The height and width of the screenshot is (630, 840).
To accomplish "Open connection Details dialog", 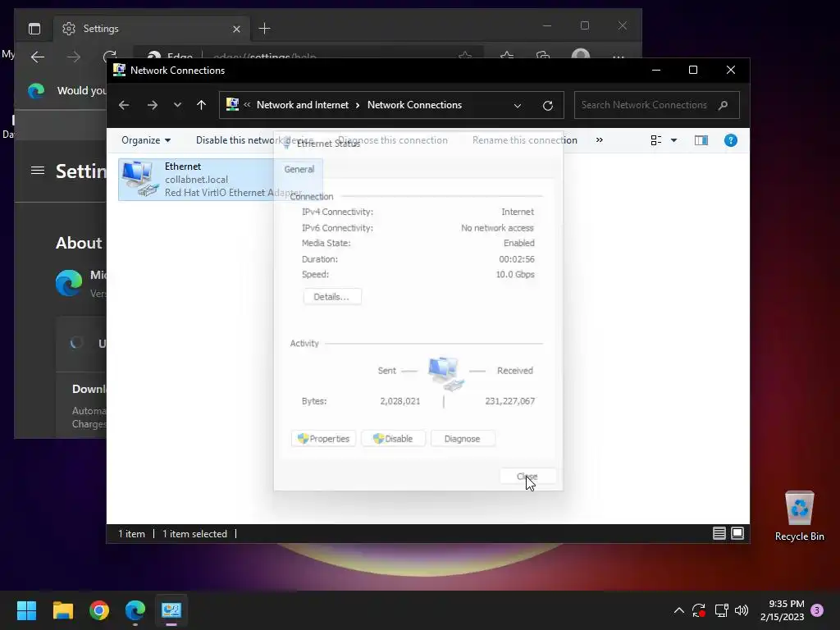I will [x=332, y=297].
